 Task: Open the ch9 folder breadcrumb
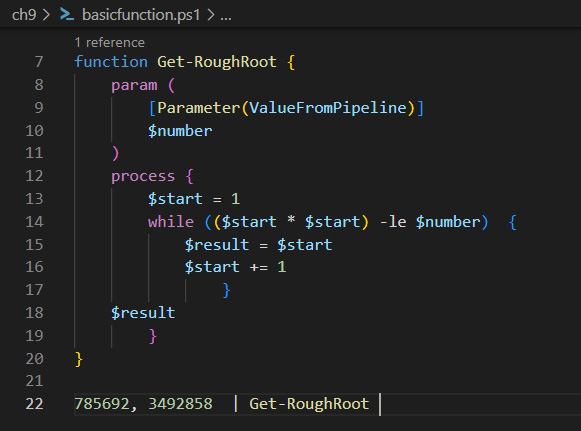[24, 15]
